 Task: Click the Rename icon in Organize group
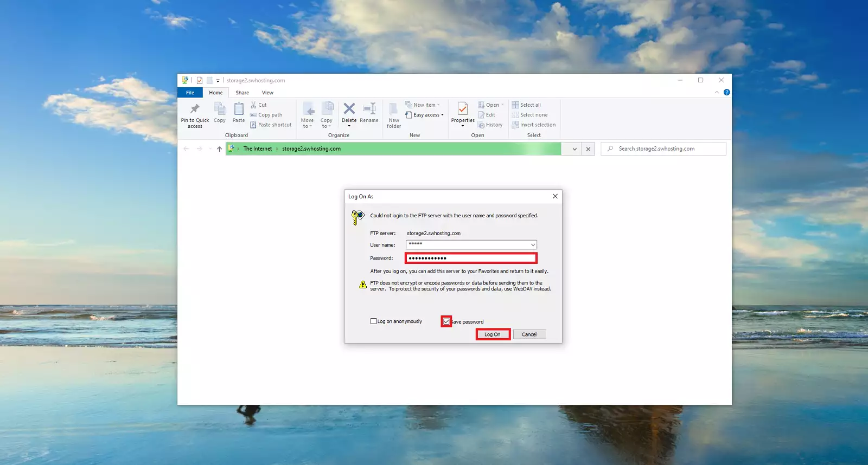point(369,109)
